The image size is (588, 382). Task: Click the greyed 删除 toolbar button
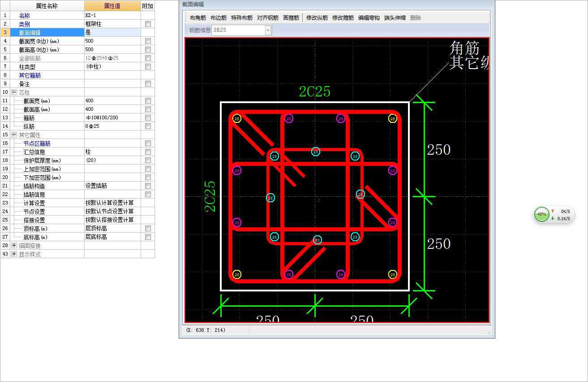click(x=416, y=18)
